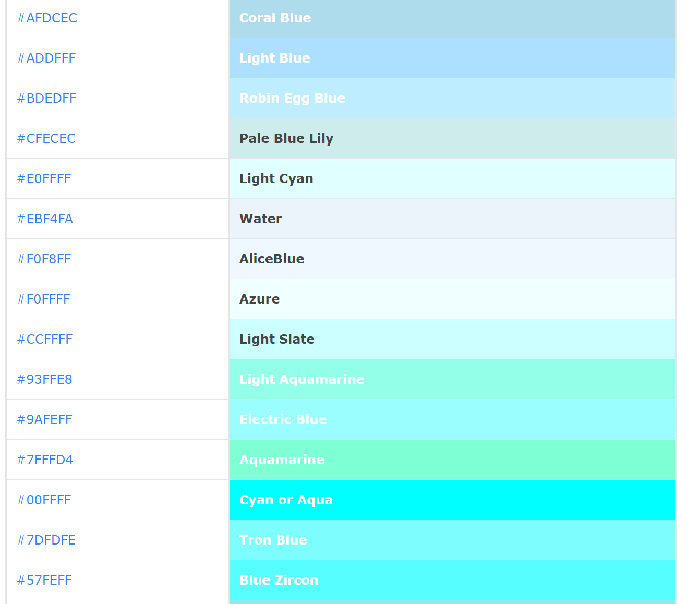Viewport: 700px width, 604px height.
Task: Click the Electric Blue color swatch
Action: click(x=452, y=420)
